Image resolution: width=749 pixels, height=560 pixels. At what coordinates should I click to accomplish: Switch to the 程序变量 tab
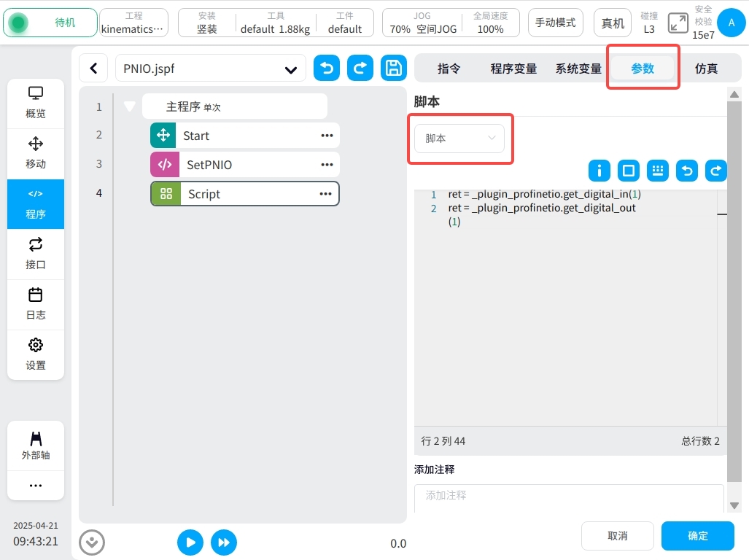click(x=513, y=69)
